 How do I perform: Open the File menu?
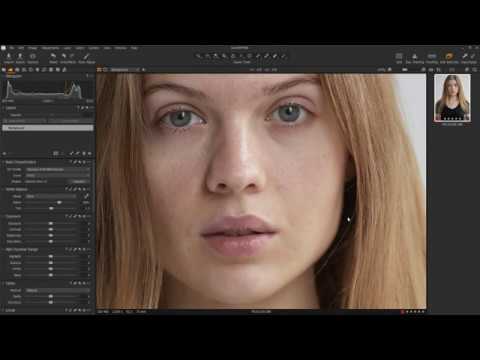pos(12,48)
